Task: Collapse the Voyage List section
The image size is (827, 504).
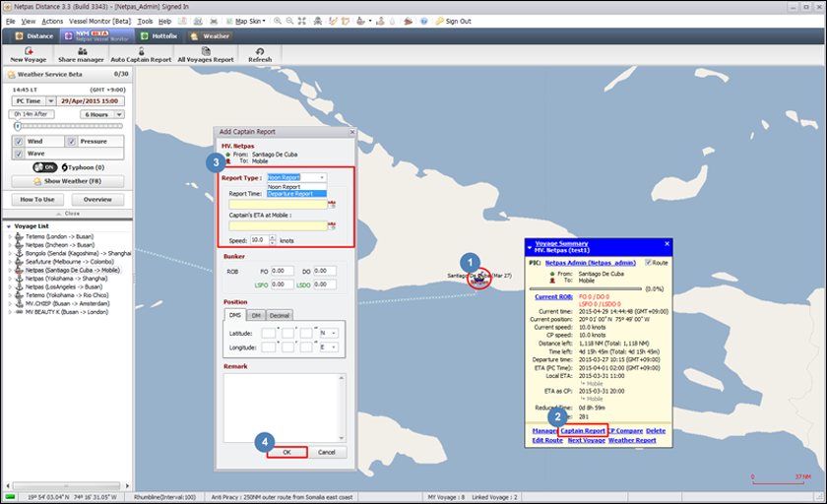Action: tap(9, 226)
